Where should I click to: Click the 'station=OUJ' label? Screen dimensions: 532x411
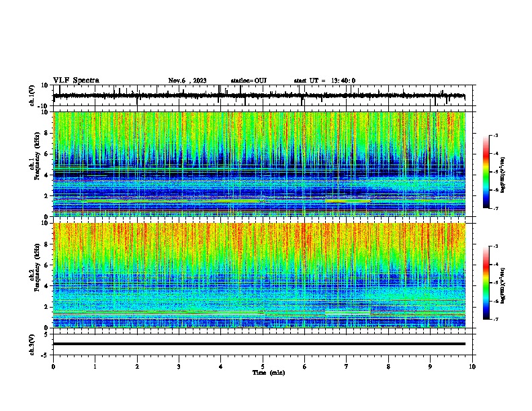tap(249, 81)
